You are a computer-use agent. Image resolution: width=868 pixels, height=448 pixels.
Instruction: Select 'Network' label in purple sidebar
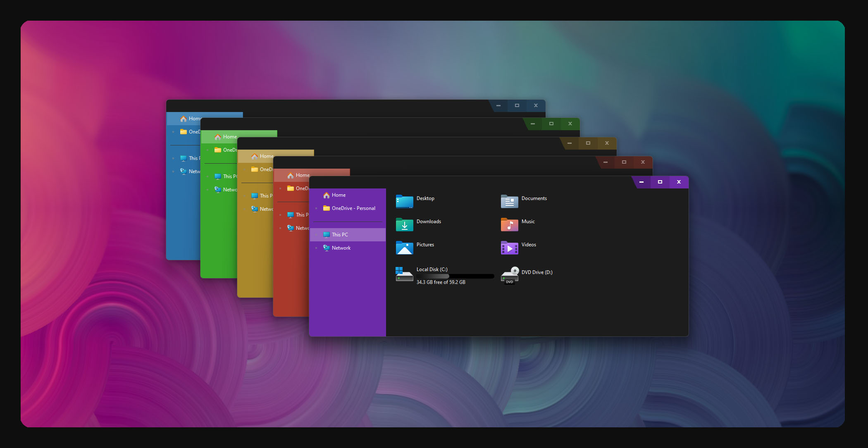[x=341, y=248]
